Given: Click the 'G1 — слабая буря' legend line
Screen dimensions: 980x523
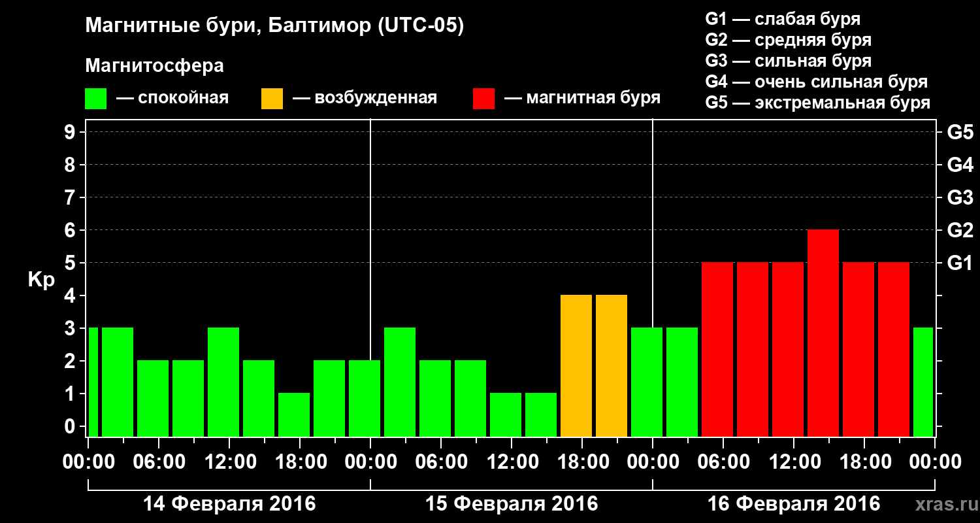Looking at the screenshot, I should pos(783,19).
